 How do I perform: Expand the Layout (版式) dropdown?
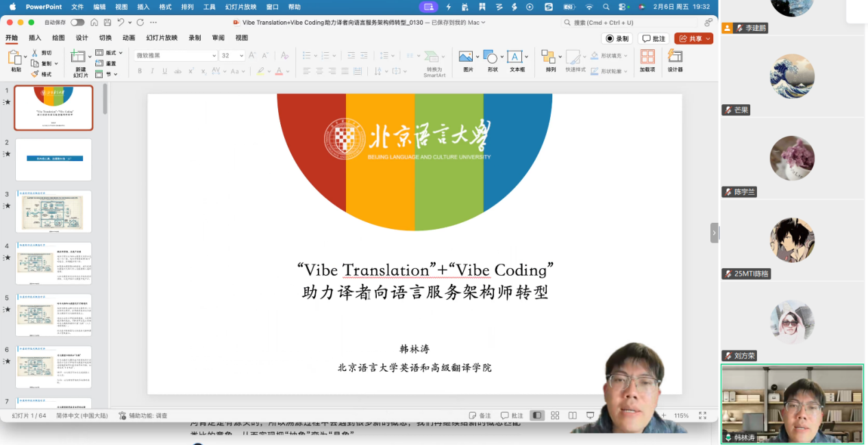(x=121, y=53)
